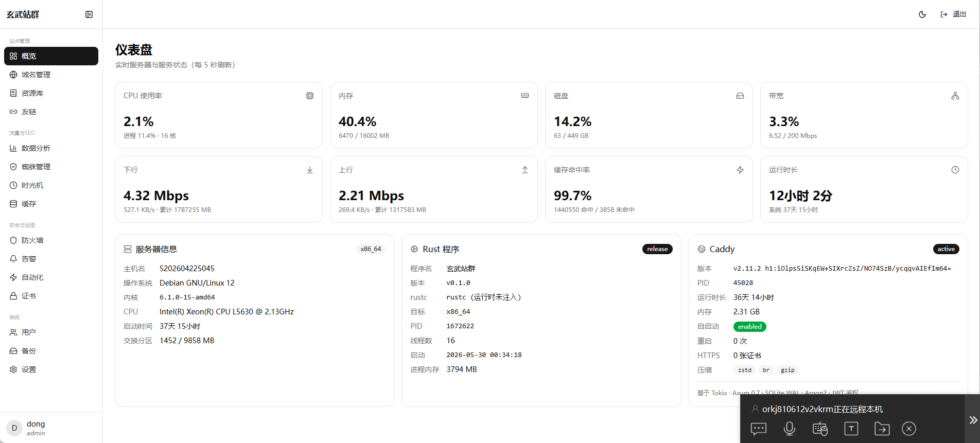Click the 蜘蛛管理 shield icon
The height and width of the screenshot is (443, 980).
pyautogui.click(x=13, y=167)
